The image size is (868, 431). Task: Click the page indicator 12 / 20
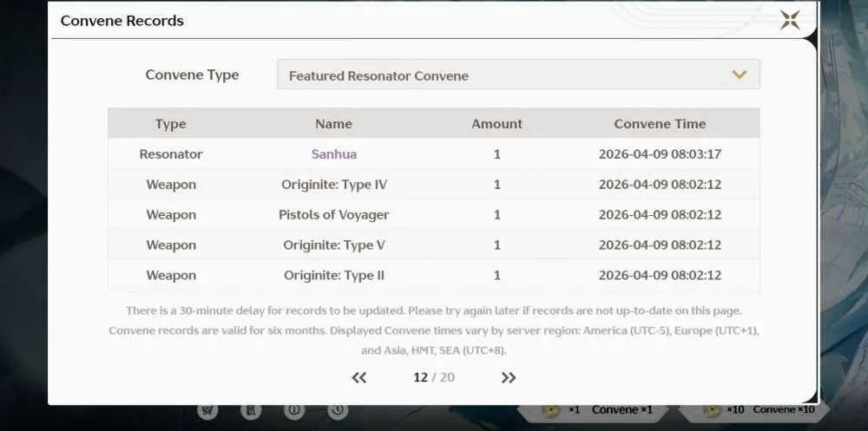click(x=434, y=378)
